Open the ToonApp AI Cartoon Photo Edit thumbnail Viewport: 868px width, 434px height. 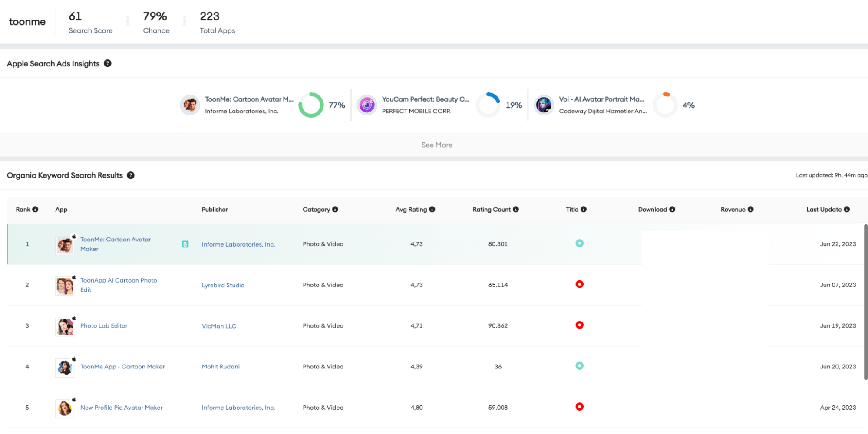65,286
